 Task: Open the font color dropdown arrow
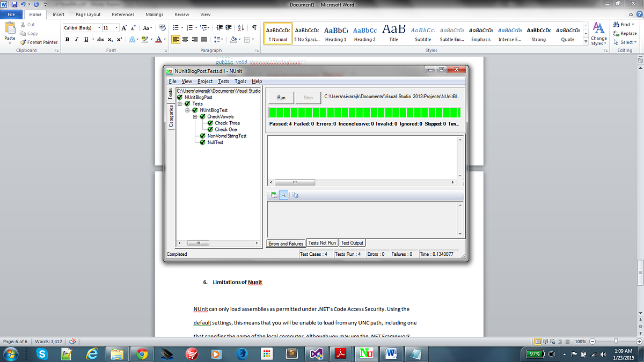click(166, 40)
